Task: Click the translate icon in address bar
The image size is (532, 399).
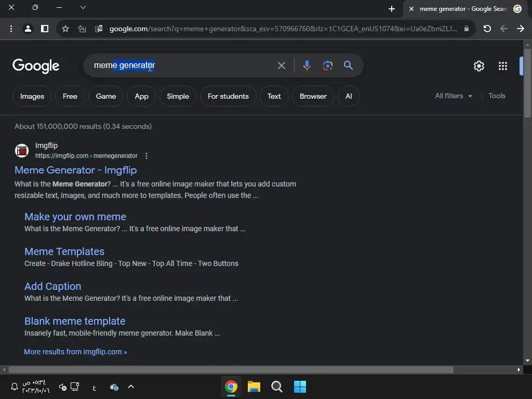Action: pos(99,29)
